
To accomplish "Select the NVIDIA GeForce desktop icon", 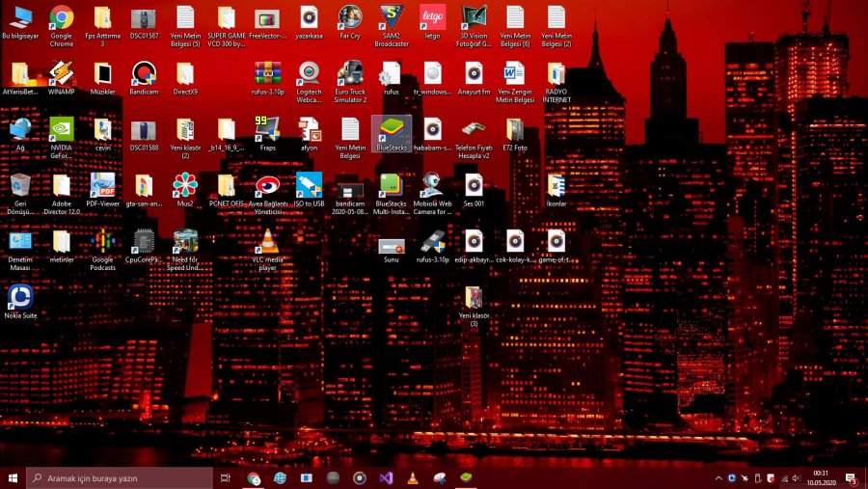I will 62,139.
